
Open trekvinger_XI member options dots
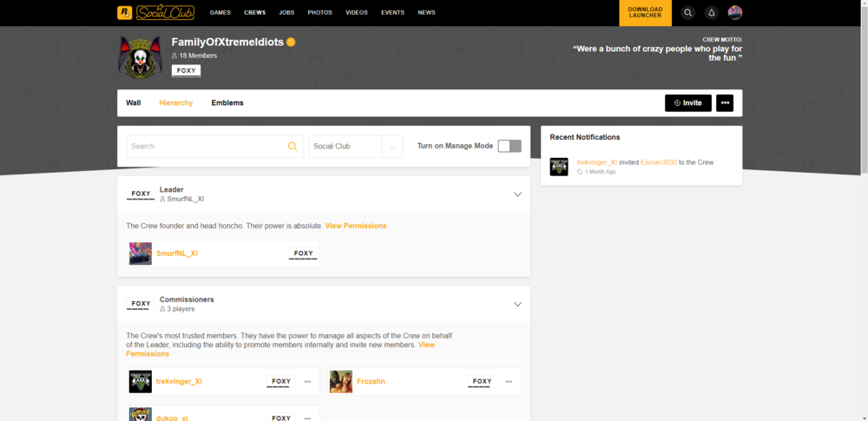307,382
